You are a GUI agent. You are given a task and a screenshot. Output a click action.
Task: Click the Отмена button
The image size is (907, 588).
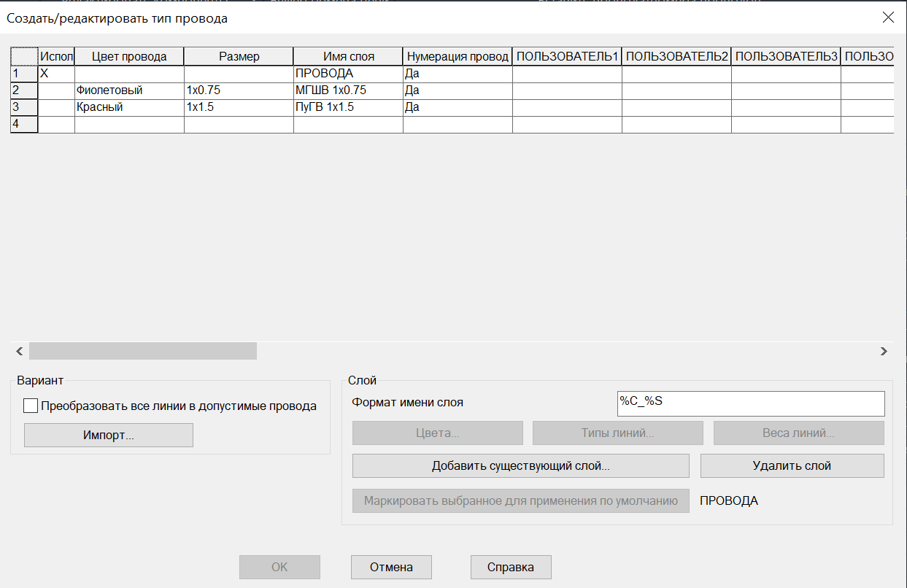391,567
